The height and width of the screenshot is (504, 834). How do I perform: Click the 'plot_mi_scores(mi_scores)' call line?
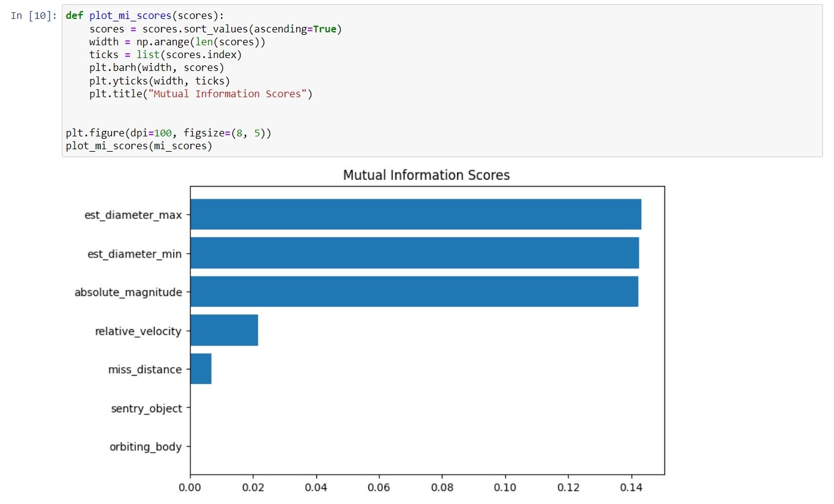139,146
